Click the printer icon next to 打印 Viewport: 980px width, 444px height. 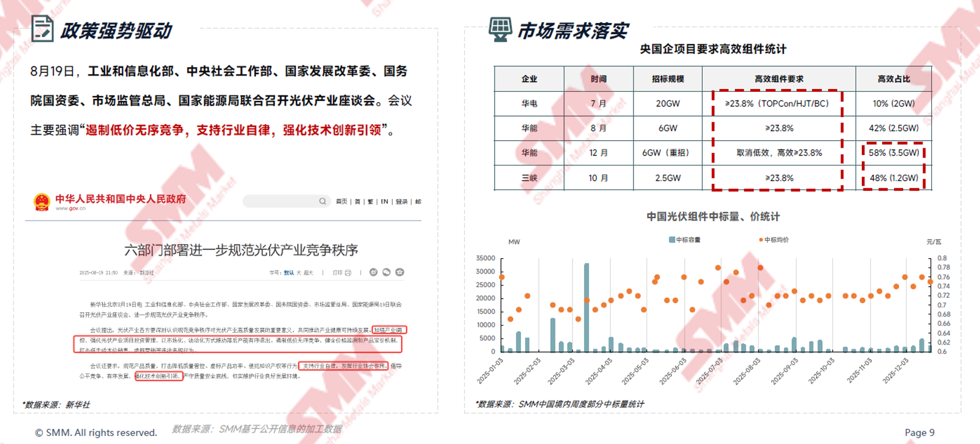point(348,272)
